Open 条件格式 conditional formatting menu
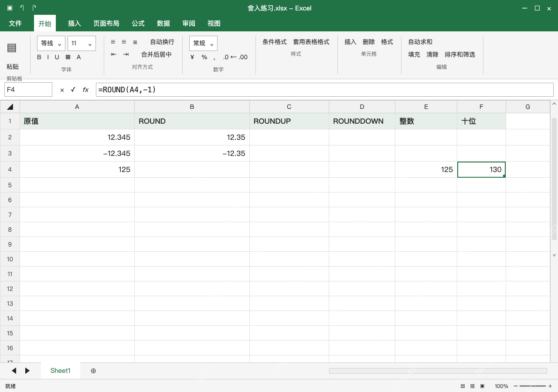 [275, 42]
